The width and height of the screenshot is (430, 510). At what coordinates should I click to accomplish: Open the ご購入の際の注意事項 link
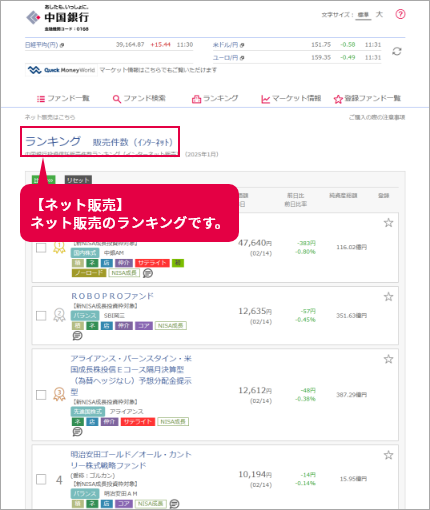[x=377, y=117]
